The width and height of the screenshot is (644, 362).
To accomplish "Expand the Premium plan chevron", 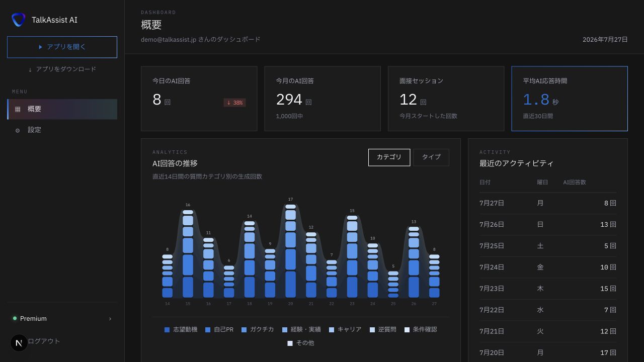I will pyautogui.click(x=110, y=319).
